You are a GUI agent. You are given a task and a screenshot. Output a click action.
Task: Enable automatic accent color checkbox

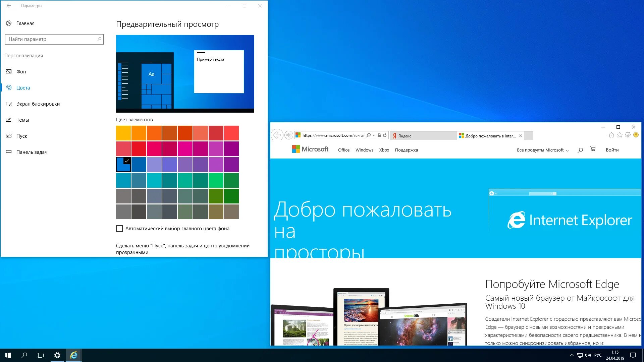[x=119, y=229]
